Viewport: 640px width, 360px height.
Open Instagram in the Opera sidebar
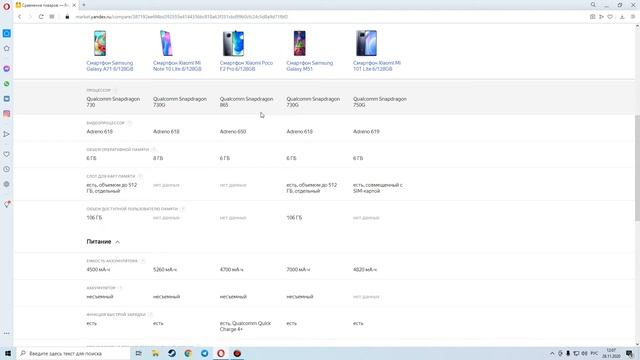tap(7, 114)
